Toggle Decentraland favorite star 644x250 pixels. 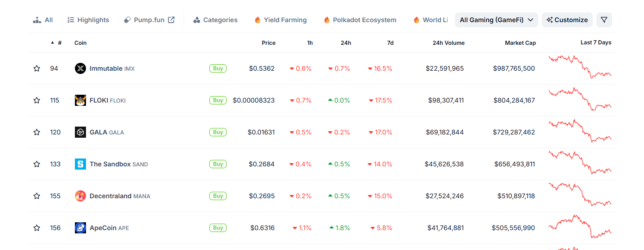click(37, 196)
